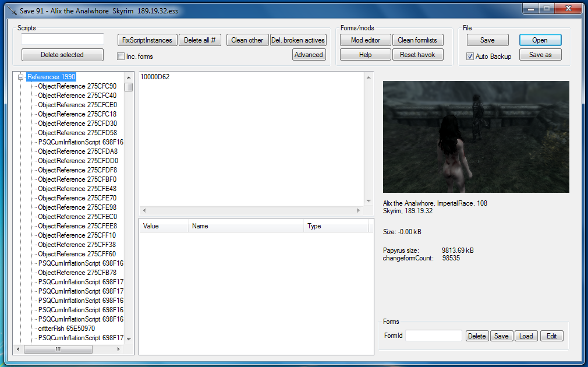This screenshot has width=588, height=367.
Task: Select ObjectReference 275CFE98 in the tree
Action: coord(77,207)
